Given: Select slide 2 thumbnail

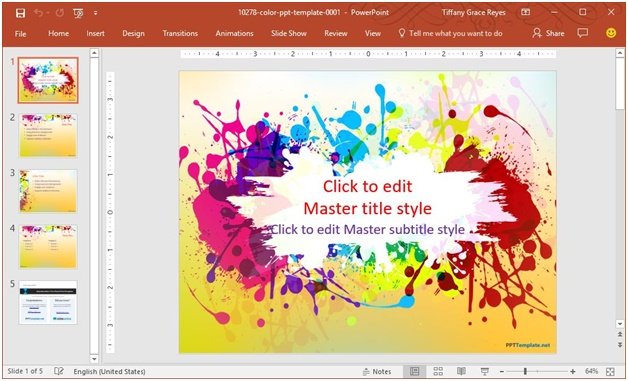Looking at the screenshot, I should (48, 135).
